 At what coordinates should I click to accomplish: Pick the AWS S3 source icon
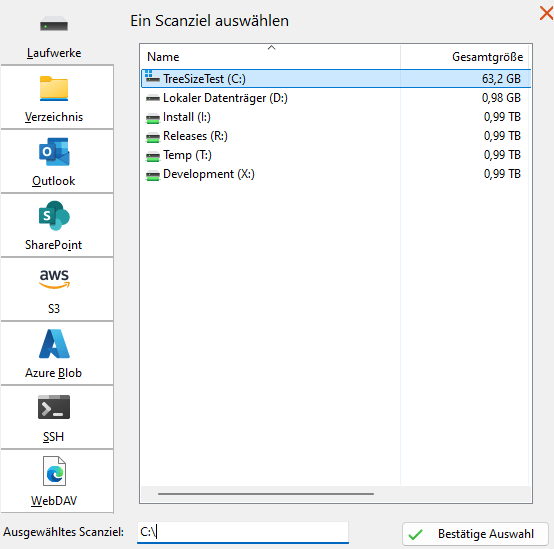coord(54,279)
